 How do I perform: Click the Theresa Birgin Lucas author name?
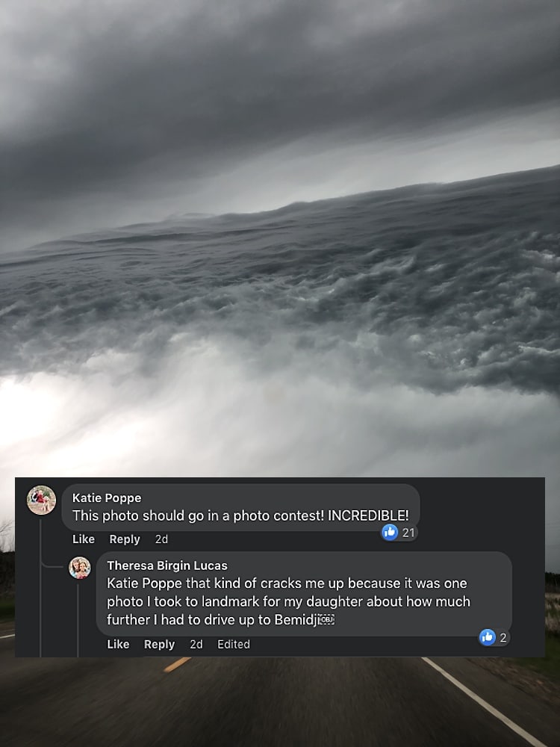(167, 565)
